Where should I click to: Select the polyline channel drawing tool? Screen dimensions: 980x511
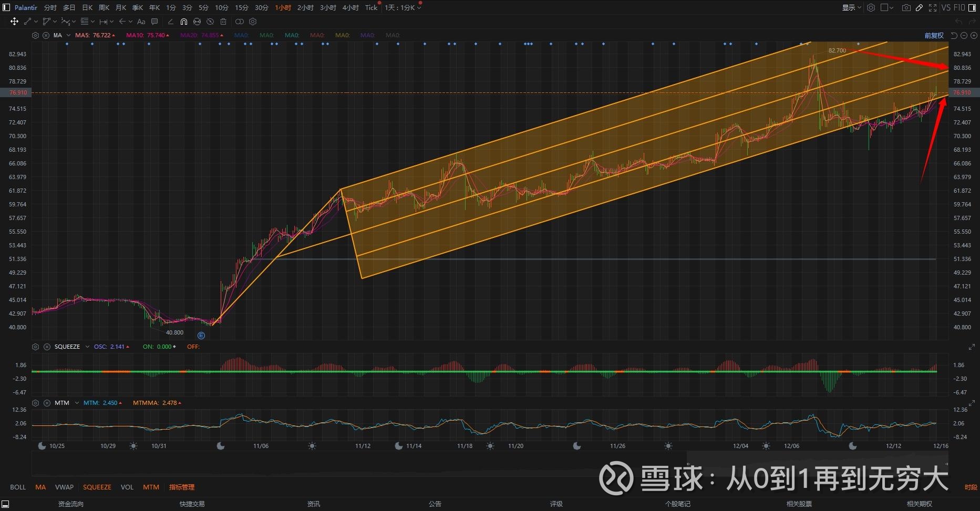pos(47,22)
